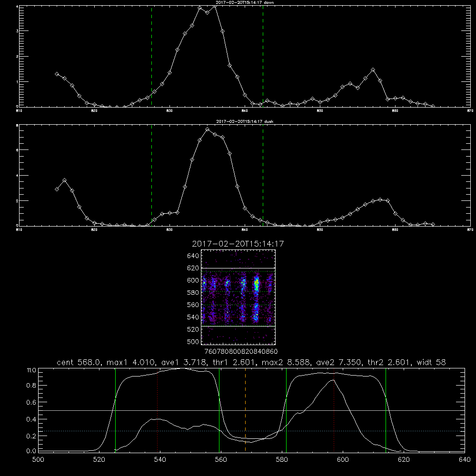Click the 0.8 label on bottom plot y-axis
Viewport: 476px width, 476px height.
pyautogui.click(x=32, y=386)
